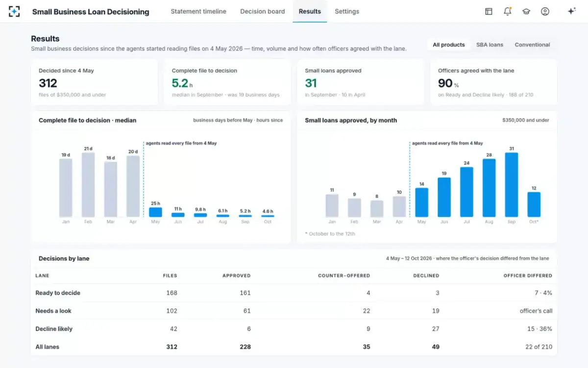Select the Results tab
Viewport: 588px width, 368px height.
tap(310, 11)
